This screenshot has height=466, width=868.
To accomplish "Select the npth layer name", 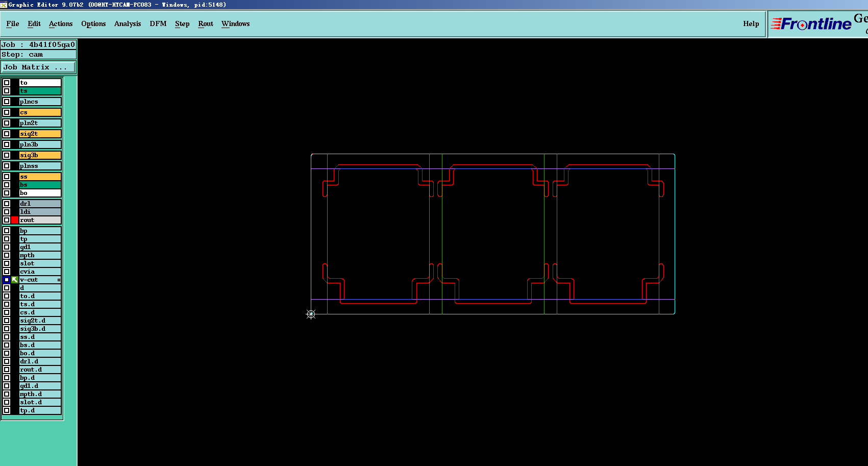I will click(40, 255).
